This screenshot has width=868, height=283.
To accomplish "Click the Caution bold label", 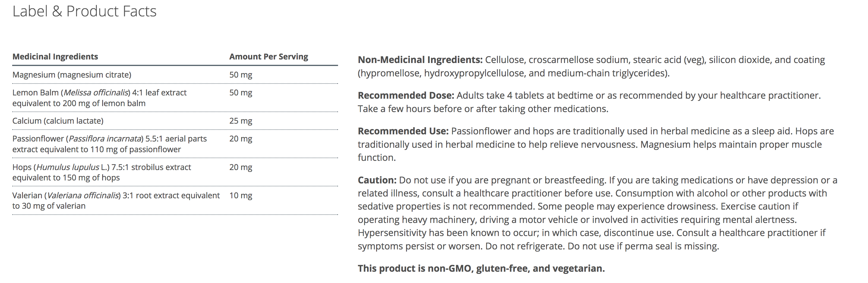I will coord(377,180).
